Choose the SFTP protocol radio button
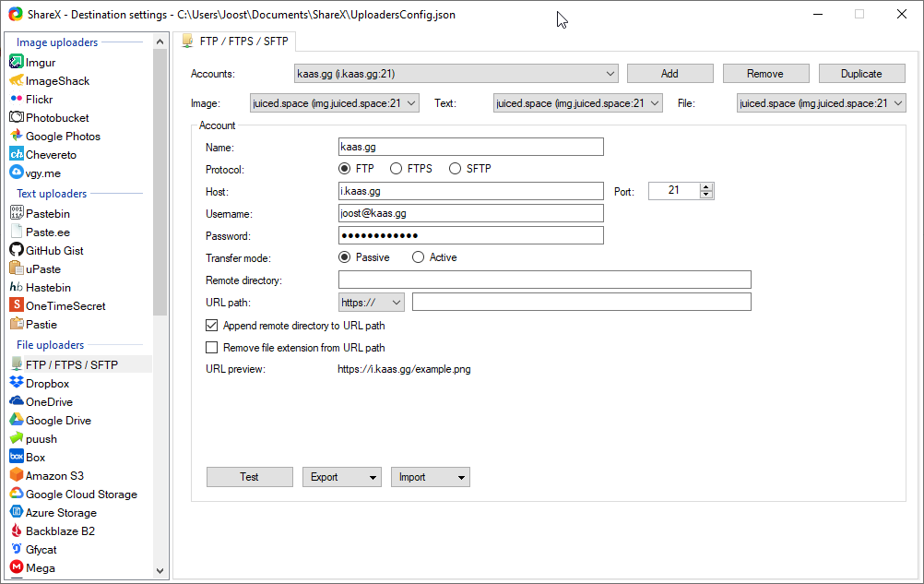 (x=455, y=169)
